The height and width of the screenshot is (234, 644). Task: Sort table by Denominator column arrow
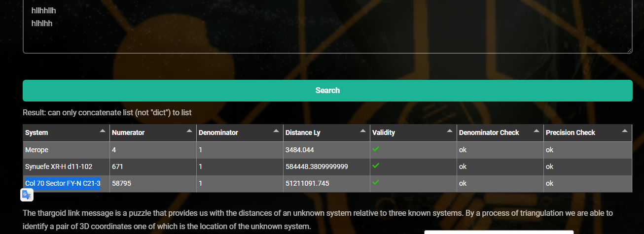click(276, 131)
